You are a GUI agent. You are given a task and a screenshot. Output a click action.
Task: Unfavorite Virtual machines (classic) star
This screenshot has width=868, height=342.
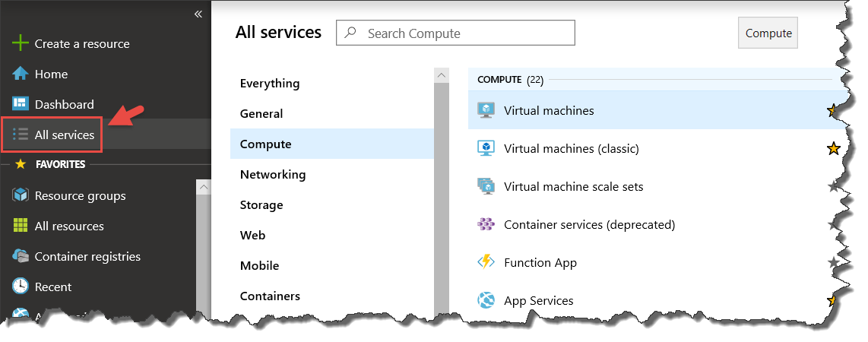pos(834,148)
